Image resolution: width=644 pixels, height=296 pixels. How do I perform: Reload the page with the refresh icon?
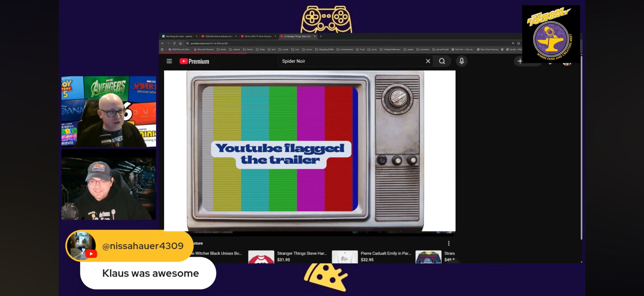click(x=174, y=43)
